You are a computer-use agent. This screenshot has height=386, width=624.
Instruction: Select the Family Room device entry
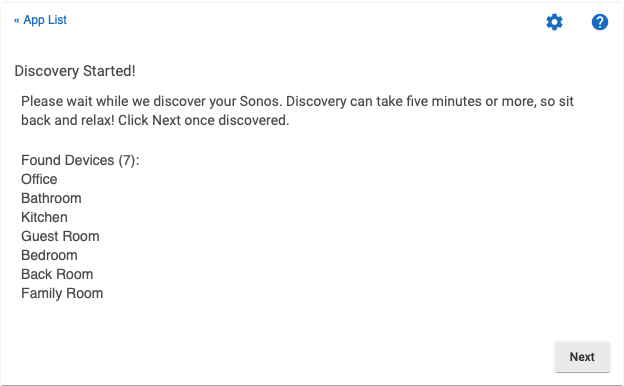click(62, 293)
